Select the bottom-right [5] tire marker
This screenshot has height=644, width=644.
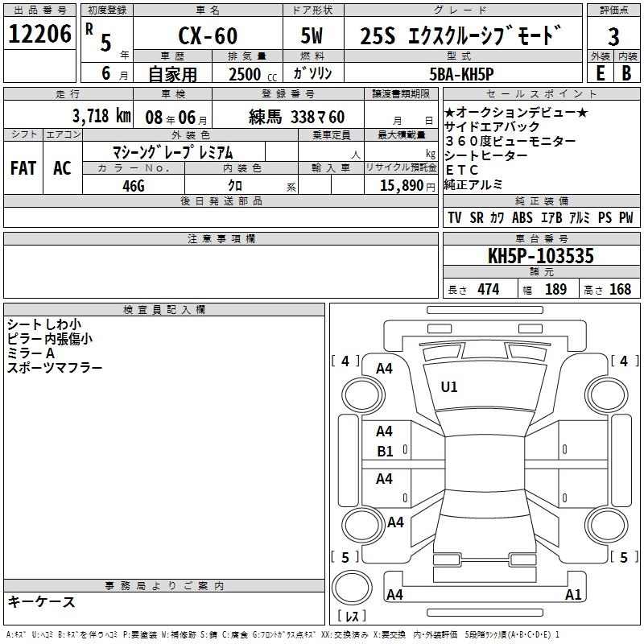623,557
